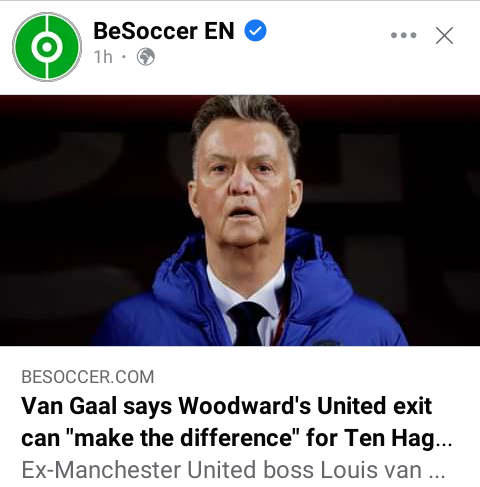Image resolution: width=480 pixels, height=487 pixels.
Task: Click the white bullseye center of BeSoccer logo
Action: [47, 47]
